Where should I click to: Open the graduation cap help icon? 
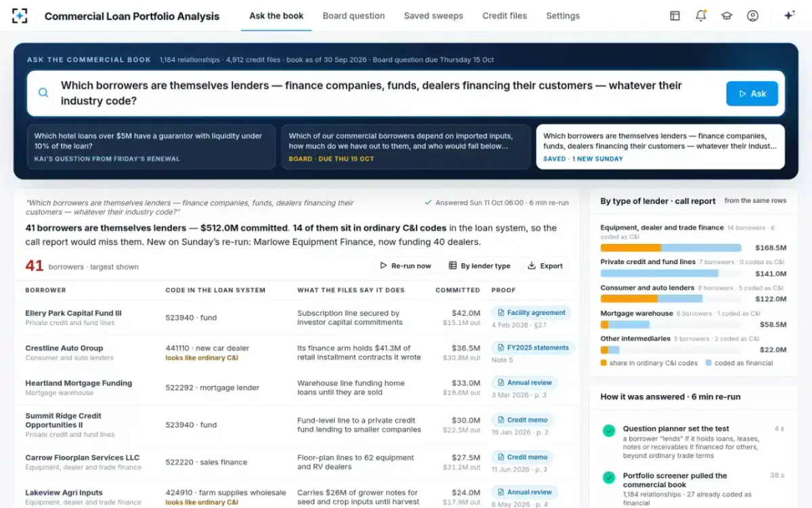click(x=727, y=16)
